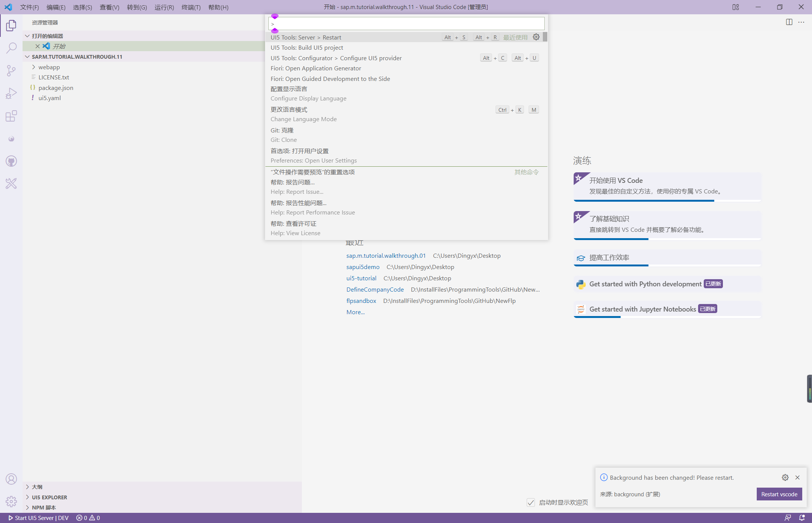This screenshot has height=523, width=812.
Task: Click the More... link under recent projects
Action: (x=355, y=312)
